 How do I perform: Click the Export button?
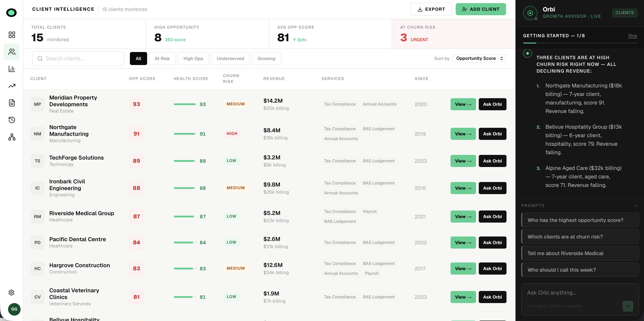pos(431,9)
